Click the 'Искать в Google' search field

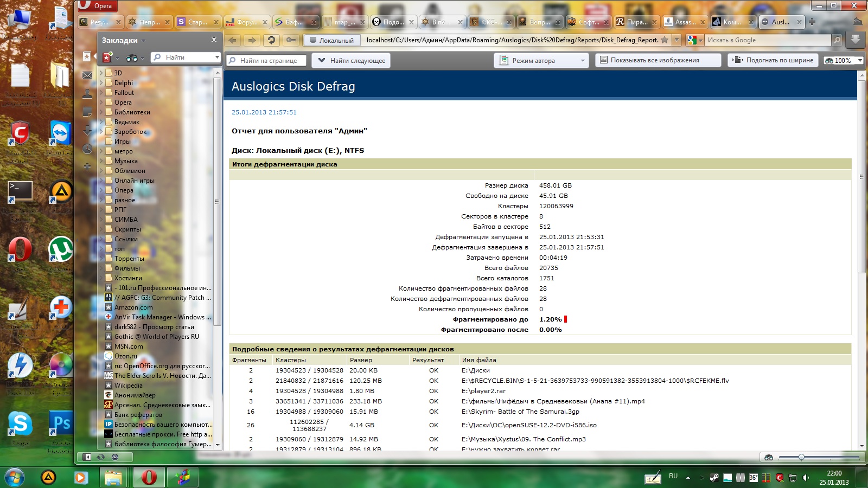[x=767, y=40]
